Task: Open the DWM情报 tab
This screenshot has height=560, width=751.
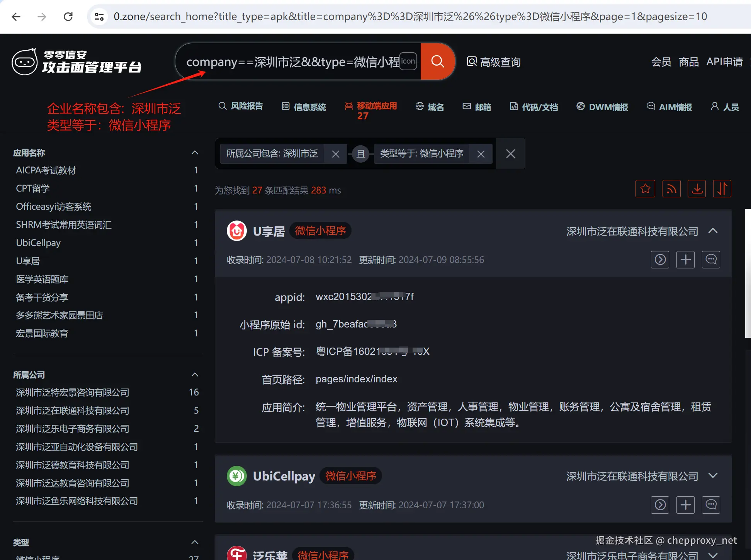Action: (x=602, y=107)
